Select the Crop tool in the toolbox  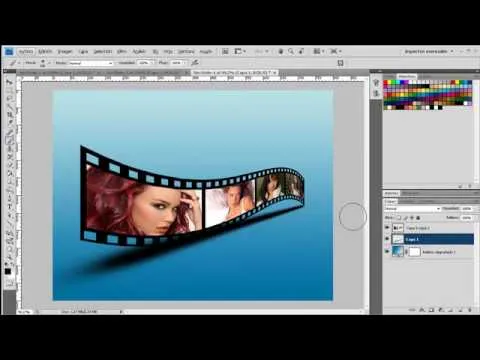(9, 115)
